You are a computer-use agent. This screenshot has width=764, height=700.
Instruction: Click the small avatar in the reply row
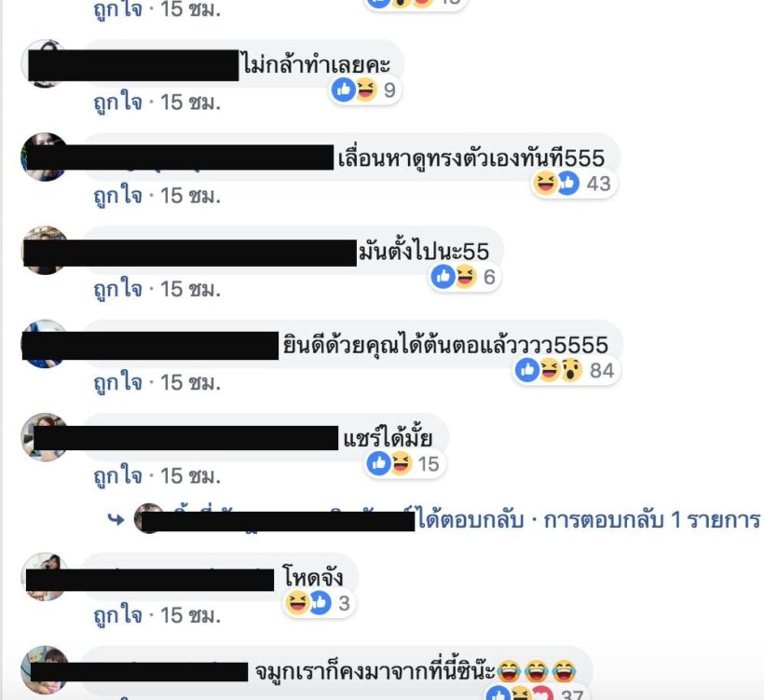tap(149, 518)
